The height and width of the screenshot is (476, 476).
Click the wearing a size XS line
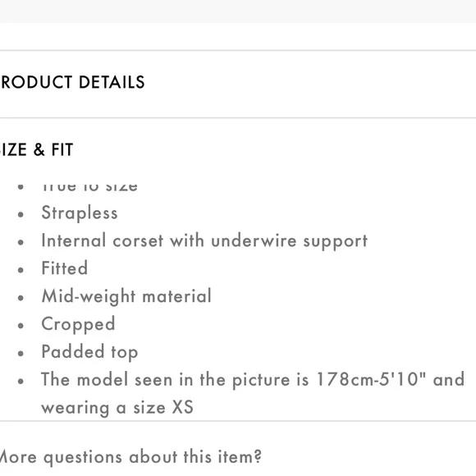click(117, 407)
